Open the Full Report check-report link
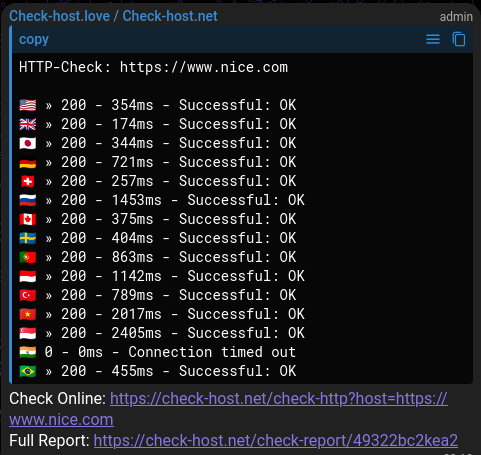 coord(276,440)
